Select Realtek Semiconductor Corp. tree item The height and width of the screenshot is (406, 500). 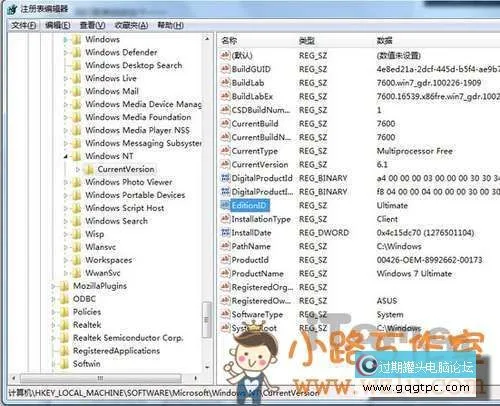pyautogui.click(x=128, y=338)
